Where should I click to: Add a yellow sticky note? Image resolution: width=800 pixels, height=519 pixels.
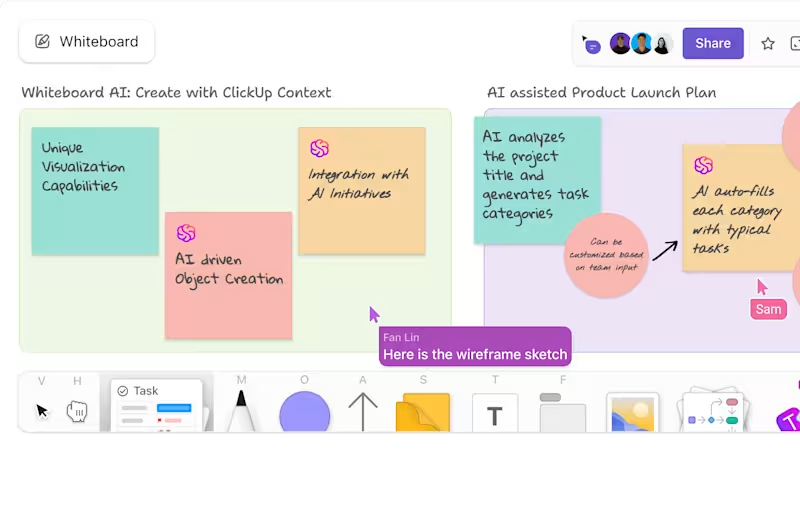(x=422, y=412)
